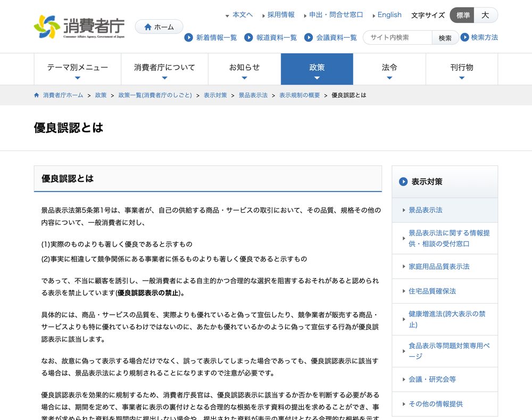This screenshot has height=420, width=532.
Task: Click the triangle marker beside 住宅品質確保法
Action: [404, 291]
